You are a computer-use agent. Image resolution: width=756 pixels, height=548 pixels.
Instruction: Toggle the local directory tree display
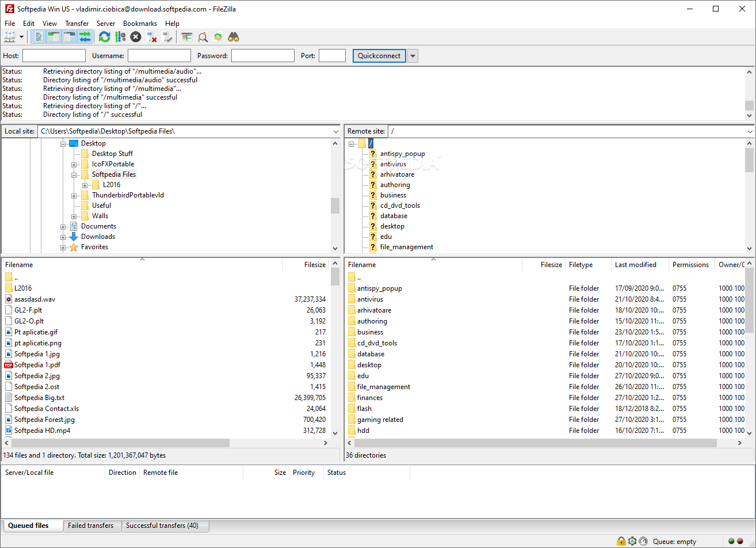(x=54, y=37)
